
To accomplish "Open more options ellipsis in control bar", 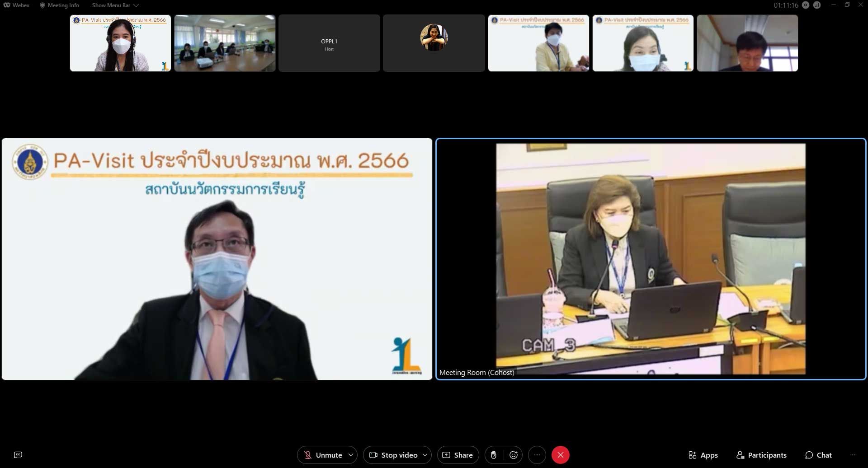I will (x=537, y=455).
